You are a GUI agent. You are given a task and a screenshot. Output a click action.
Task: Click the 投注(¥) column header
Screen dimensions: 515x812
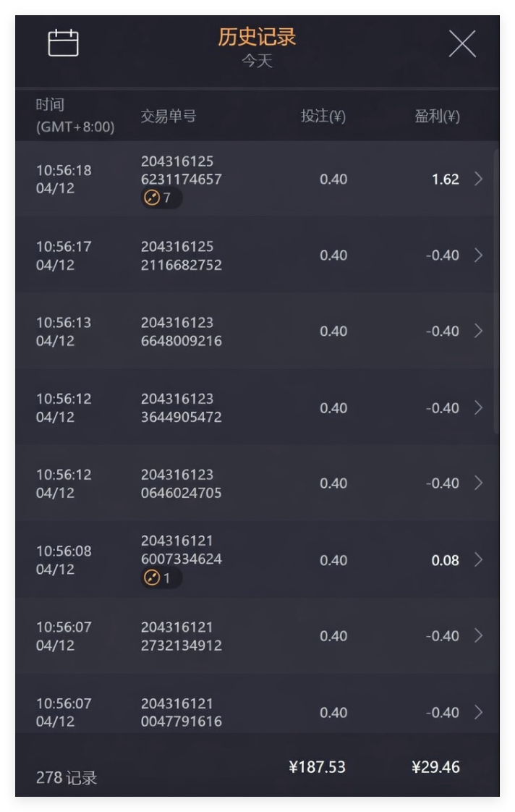pos(323,117)
